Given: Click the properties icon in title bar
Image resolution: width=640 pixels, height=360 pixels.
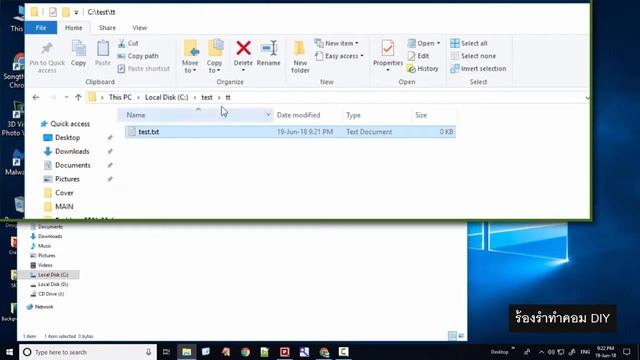Looking at the screenshot, I should pos(53,12).
